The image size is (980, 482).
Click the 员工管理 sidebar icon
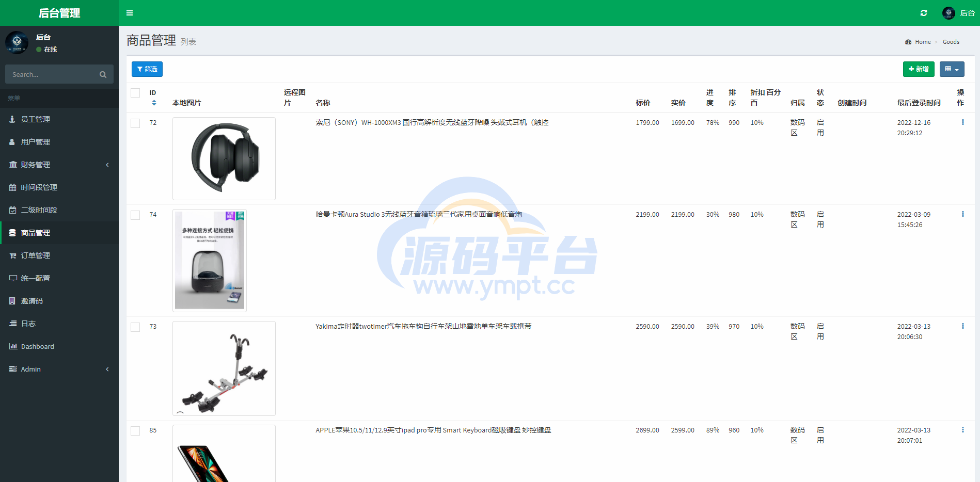pyautogui.click(x=12, y=119)
